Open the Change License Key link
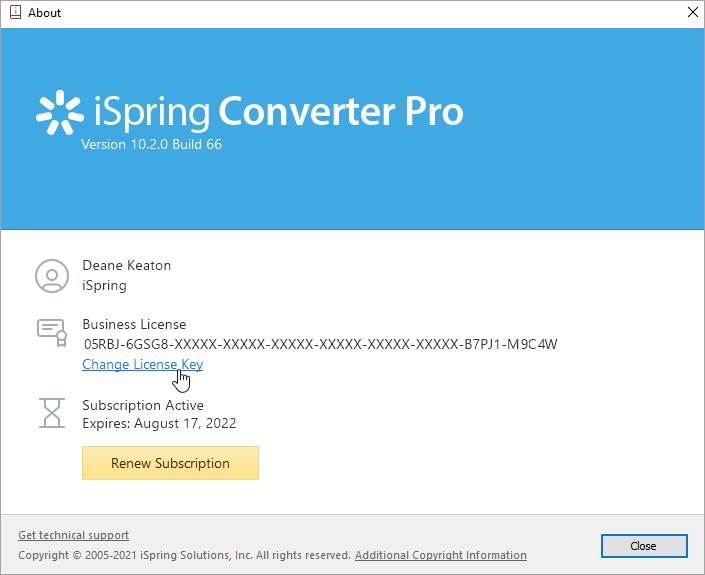 pos(143,364)
